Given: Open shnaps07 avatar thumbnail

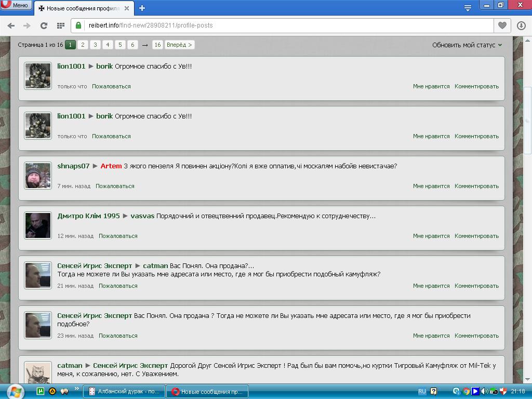Looking at the screenshot, I should pos(38,176).
